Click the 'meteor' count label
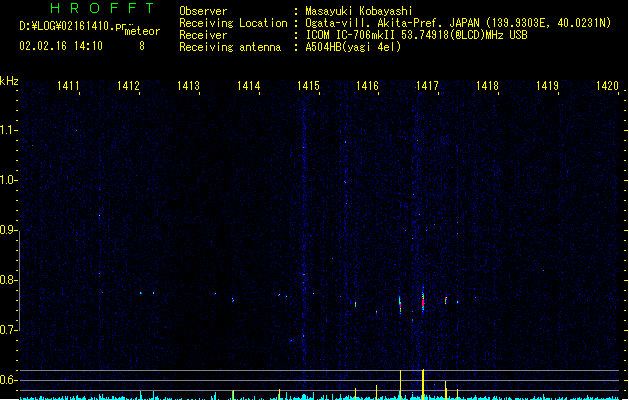 coord(142,31)
